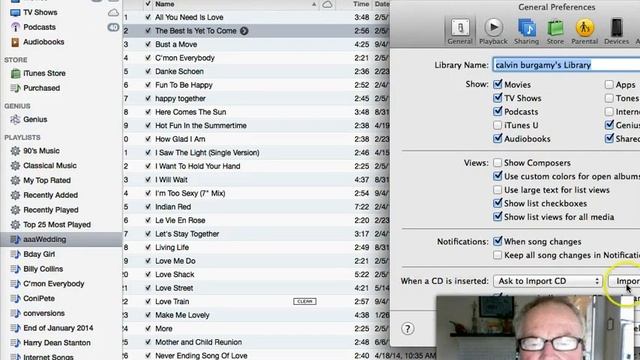Select the song Here Comes The Sun
Screen dimensions: 640x360
[x=190, y=112]
